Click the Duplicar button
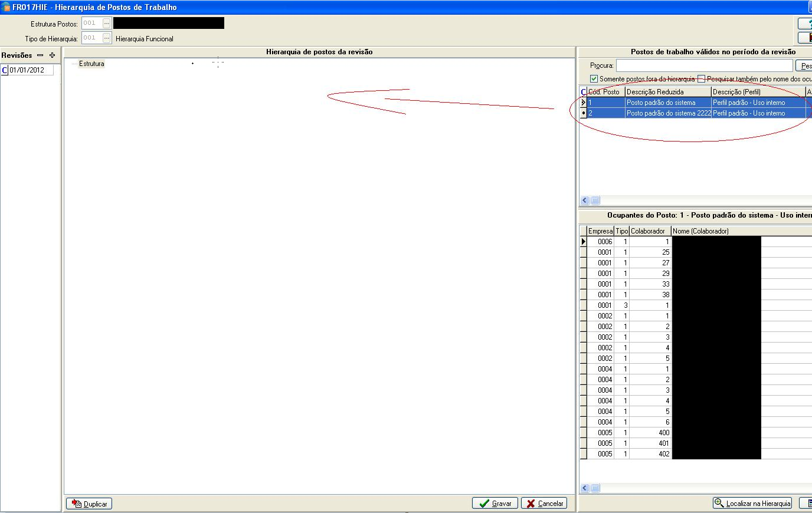This screenshot has height=513, width=812. coord(89,504)
